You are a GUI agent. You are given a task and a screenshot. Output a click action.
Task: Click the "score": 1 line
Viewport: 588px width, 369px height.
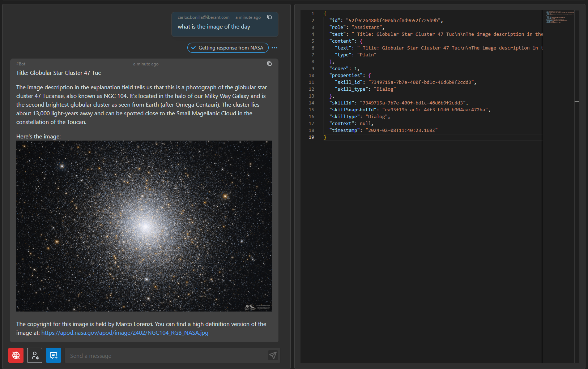(x=344, y=68)
